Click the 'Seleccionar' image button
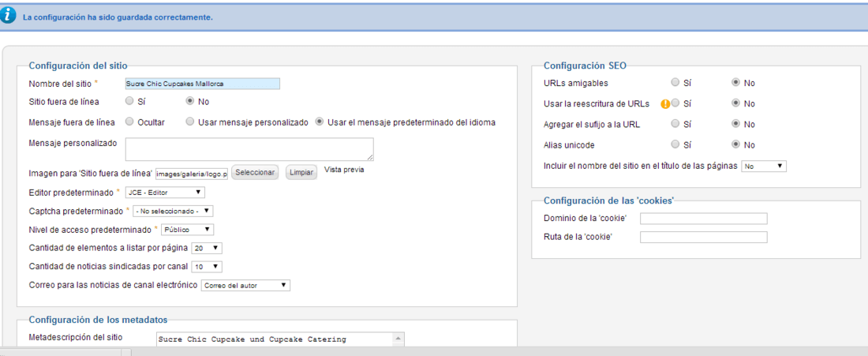 [x=255, y=172]
